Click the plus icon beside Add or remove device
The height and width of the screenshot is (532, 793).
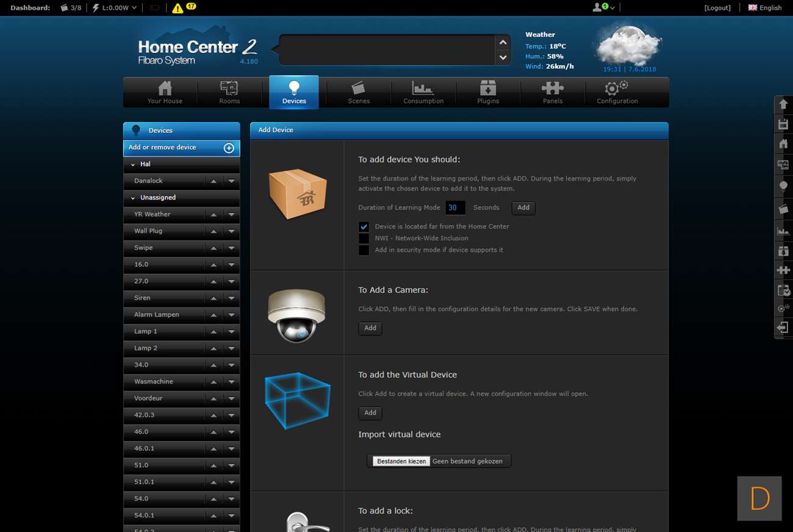(229, 148)
